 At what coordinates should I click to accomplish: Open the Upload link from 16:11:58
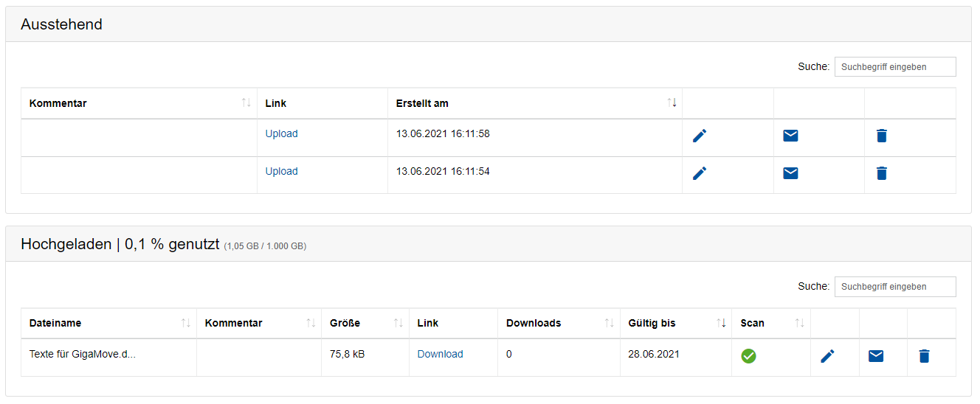point(282,134)
